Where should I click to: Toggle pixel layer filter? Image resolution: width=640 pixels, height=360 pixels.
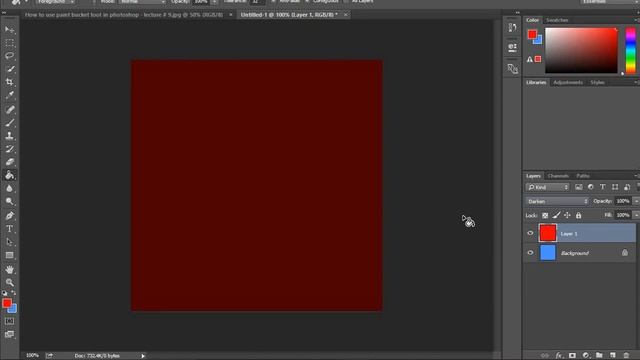coord(579,187)
